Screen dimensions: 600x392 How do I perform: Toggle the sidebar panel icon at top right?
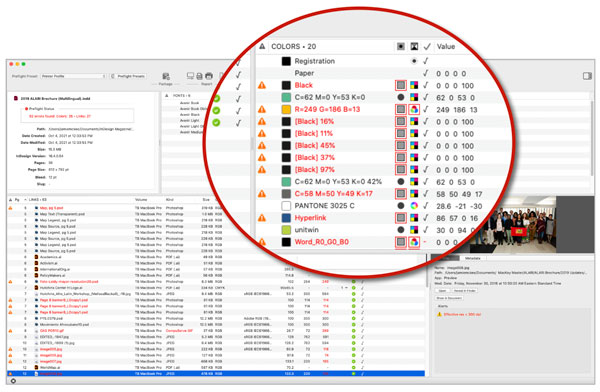587,76
